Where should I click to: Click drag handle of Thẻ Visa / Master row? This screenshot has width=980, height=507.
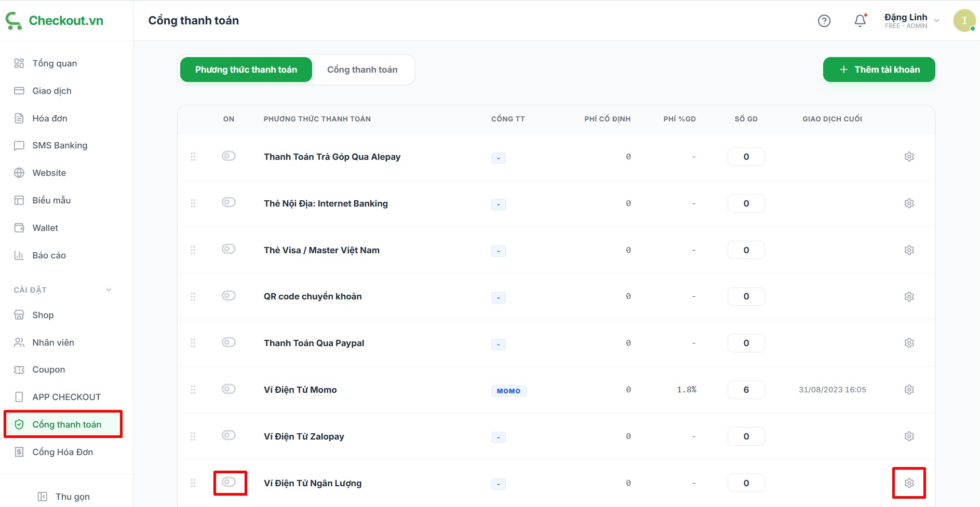coord(193,250)
